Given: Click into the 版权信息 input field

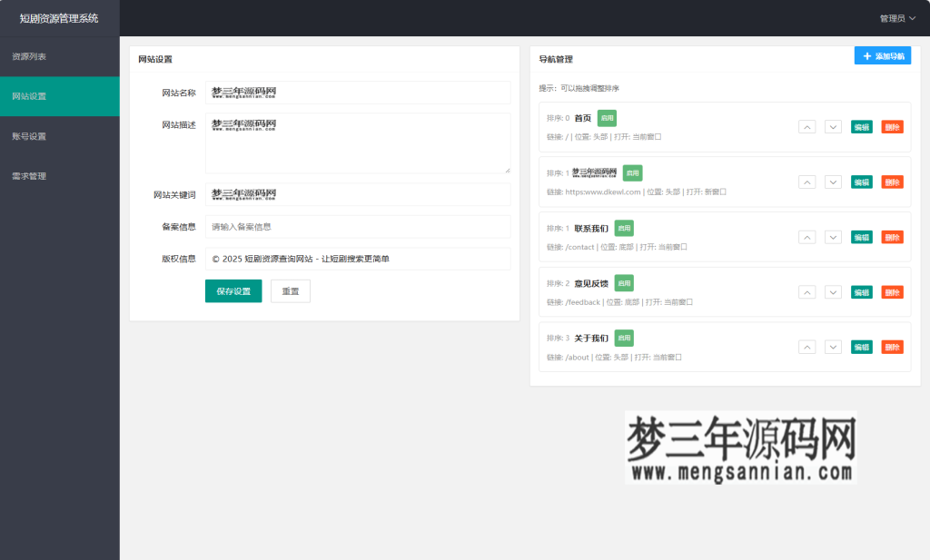Looking at the screenshot, I should click(358, 259).
